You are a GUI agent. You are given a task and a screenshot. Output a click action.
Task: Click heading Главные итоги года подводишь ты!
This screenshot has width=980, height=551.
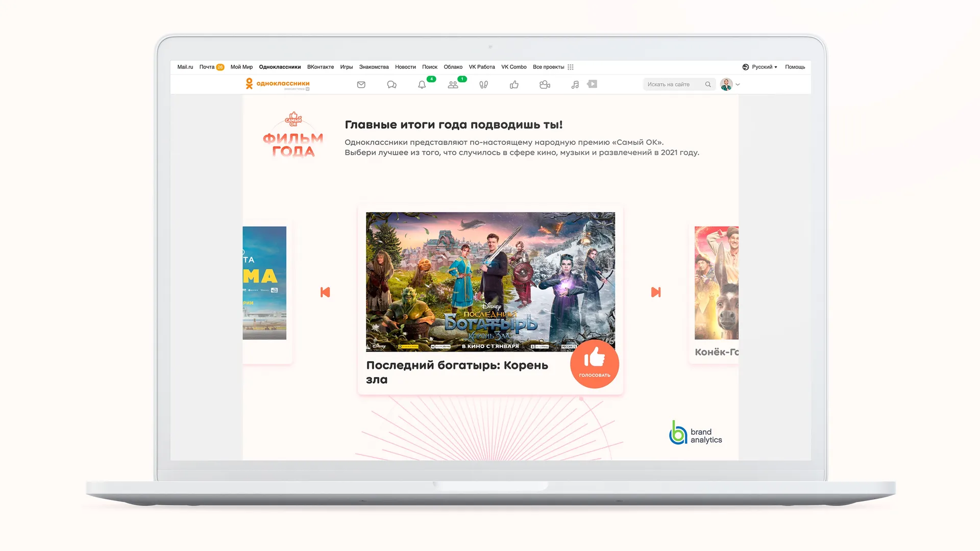pyautogui.click(x=454, y=125)
